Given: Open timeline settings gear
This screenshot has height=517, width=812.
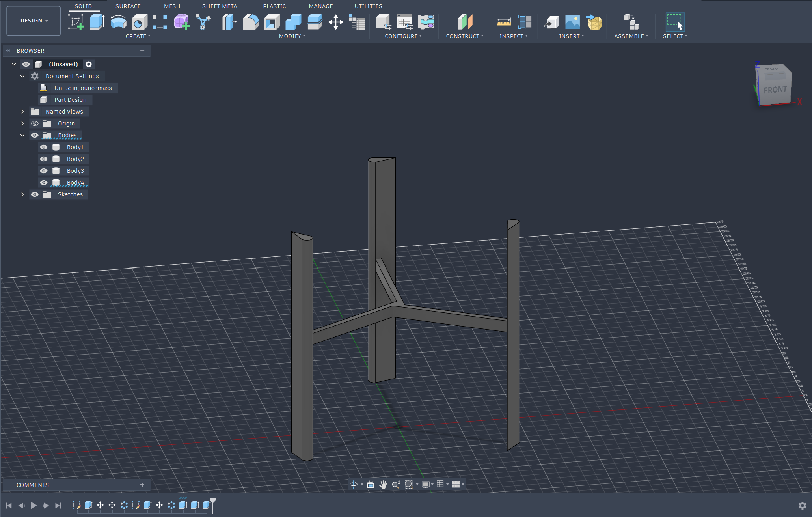Looking at the screenshot, I should pyautogui.click(x=802, y=505).
